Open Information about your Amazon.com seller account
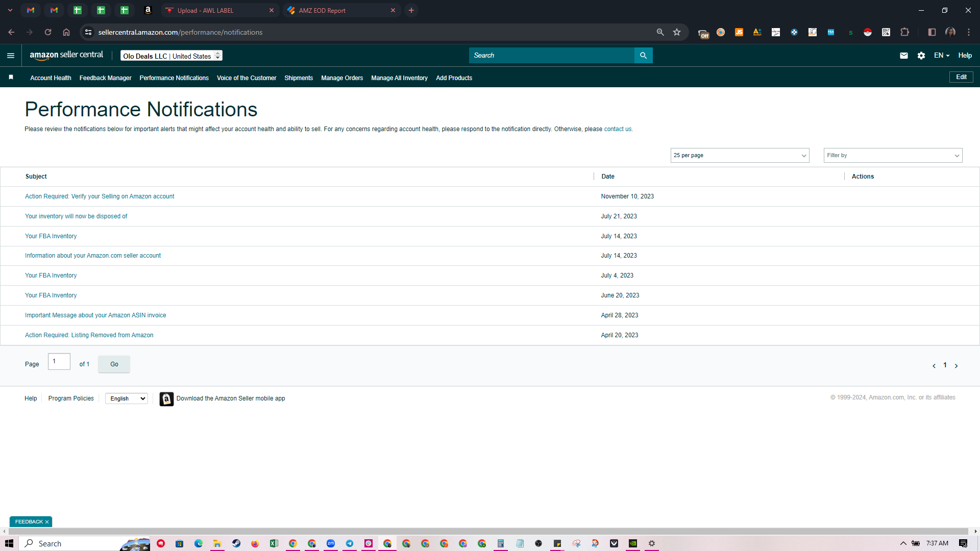The height and width of the screenshot is (551, 980). (x=93, y=256)
